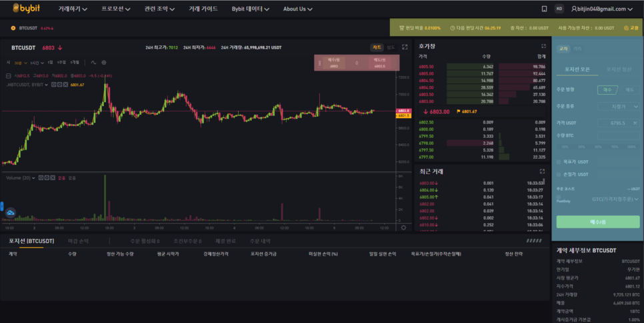Screen dimensions: 644x323
Task: Maximize the 최근 거래 recent trades panel
Action: click(542, 172)
